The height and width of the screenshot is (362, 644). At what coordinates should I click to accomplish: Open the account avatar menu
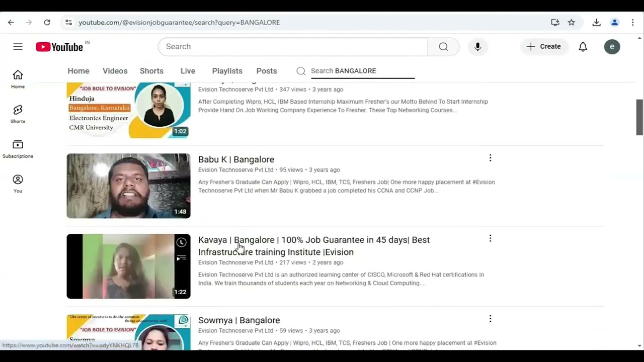point(612,47)
